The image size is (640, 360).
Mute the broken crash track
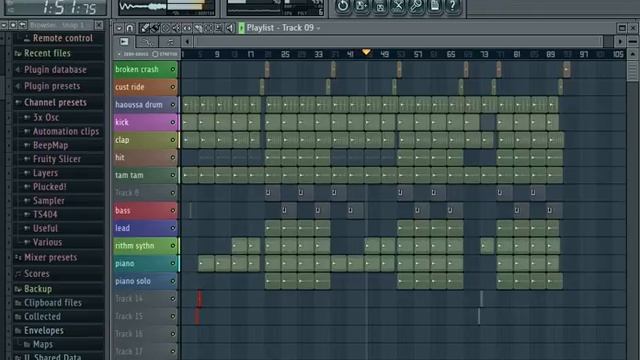tap(173, 70)
